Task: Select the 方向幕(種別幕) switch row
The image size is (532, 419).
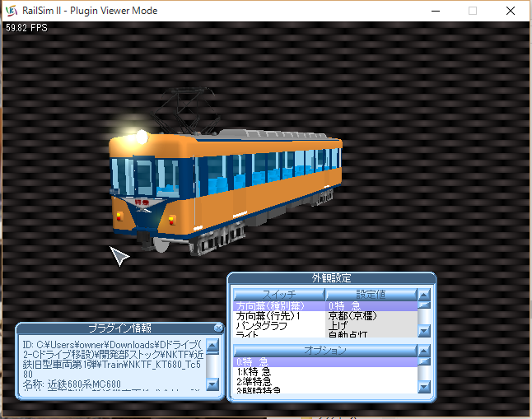Action: click(x=279, y=306)
